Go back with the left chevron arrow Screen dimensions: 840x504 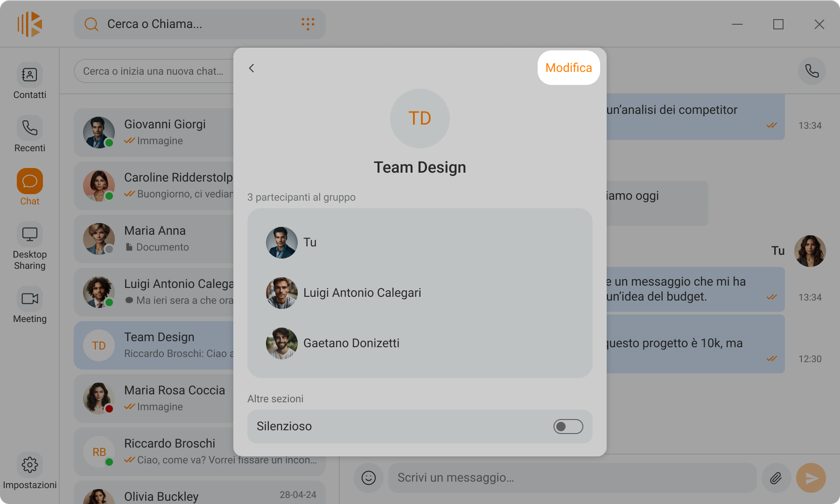(252, 68)
